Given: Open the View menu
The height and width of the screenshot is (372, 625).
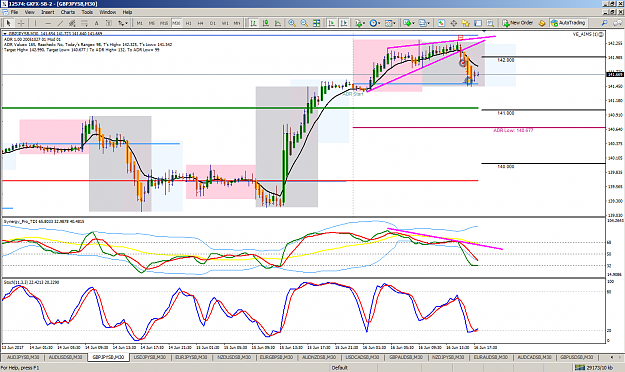Looking at the screenshot, I should point(30,12).
